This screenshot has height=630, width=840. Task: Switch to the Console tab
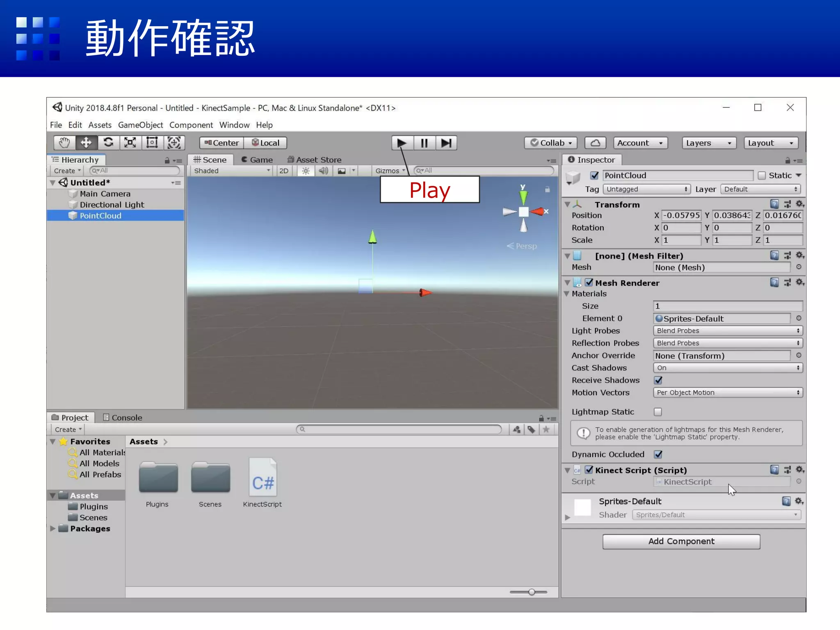pos(122,418)
